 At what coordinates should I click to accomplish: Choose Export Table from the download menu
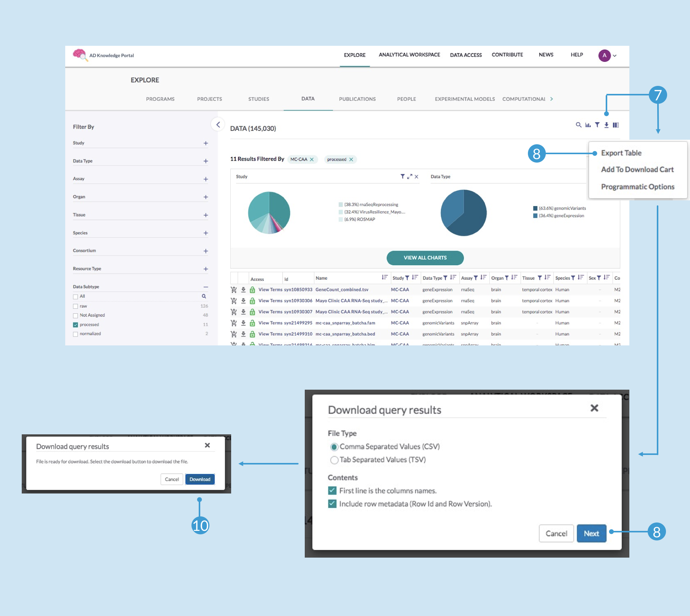click(621, 153)
